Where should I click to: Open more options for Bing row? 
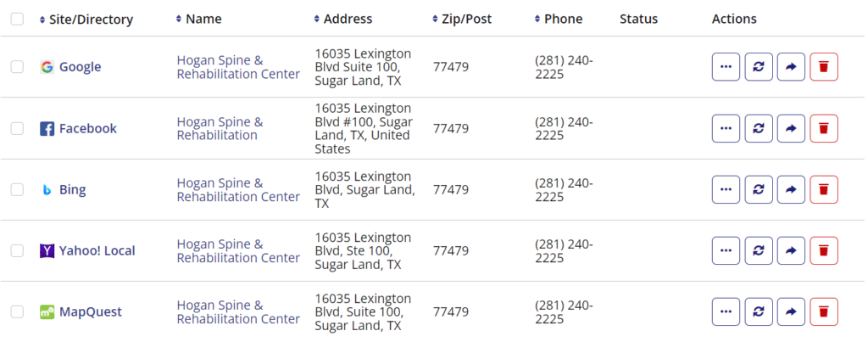click(x=726, y=189)
